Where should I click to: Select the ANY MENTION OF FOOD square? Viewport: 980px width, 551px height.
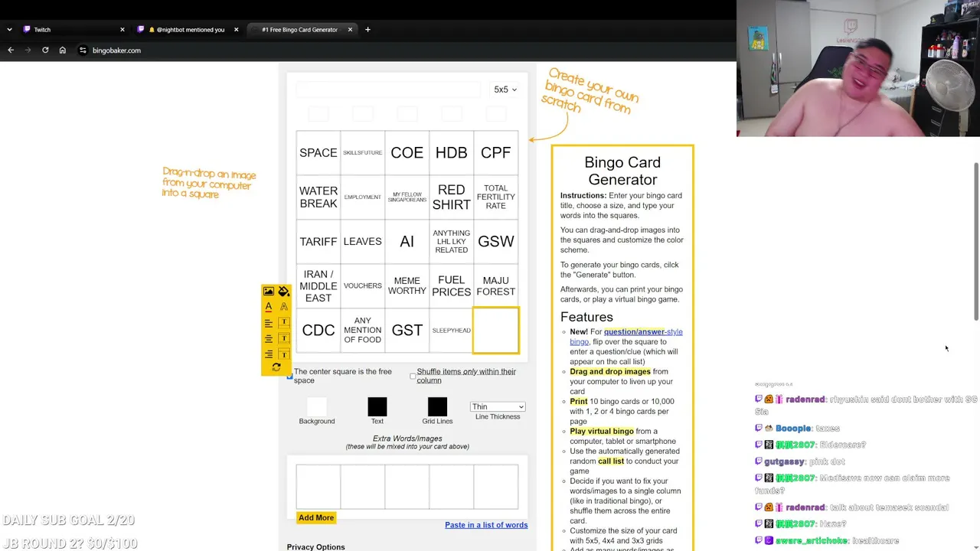coord(363,331)
